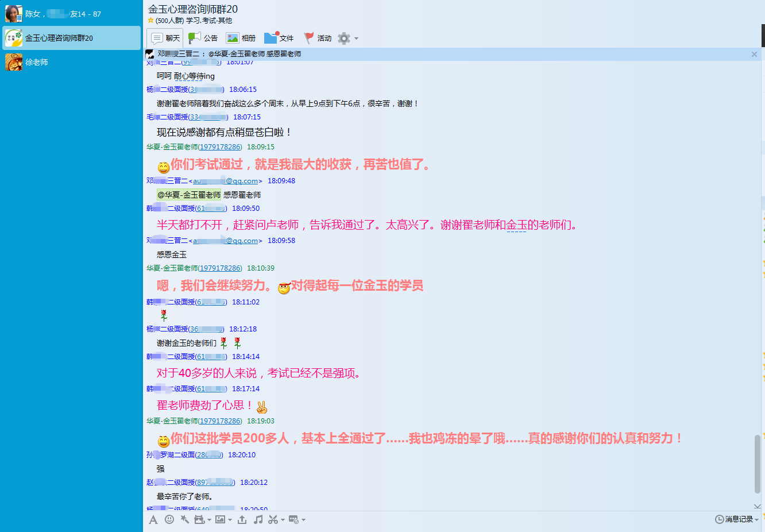
Task: Open the 文件 tab
Action: tap(279, 38)
